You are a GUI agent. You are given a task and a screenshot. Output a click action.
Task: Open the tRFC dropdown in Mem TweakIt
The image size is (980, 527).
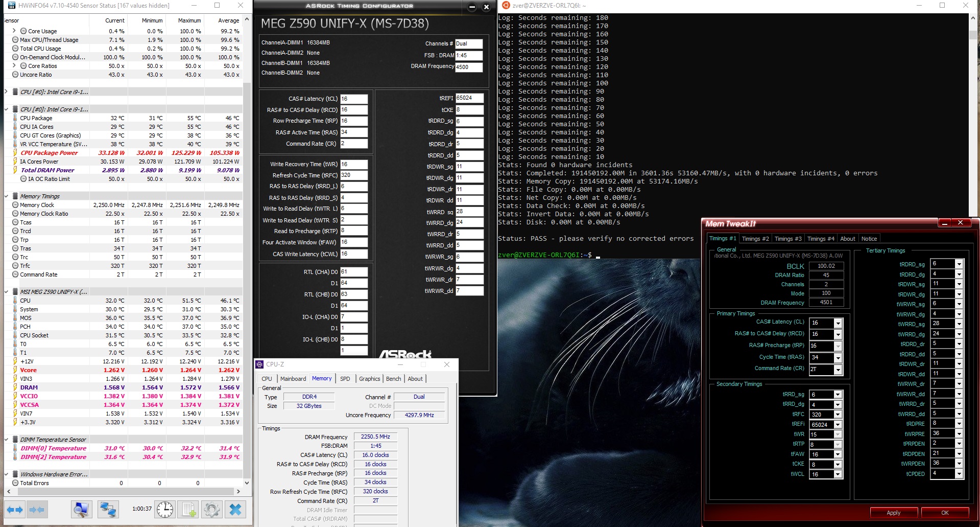point(838,415)
